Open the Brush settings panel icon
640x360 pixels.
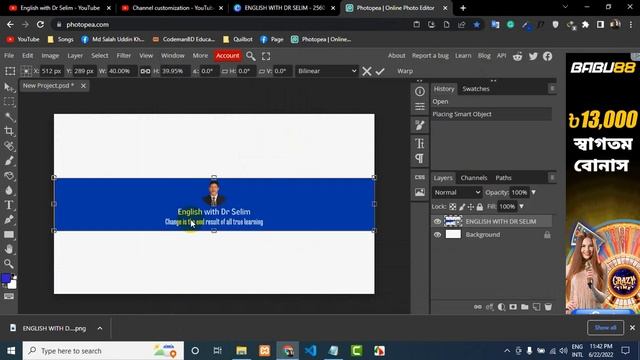tap(420, 125)
